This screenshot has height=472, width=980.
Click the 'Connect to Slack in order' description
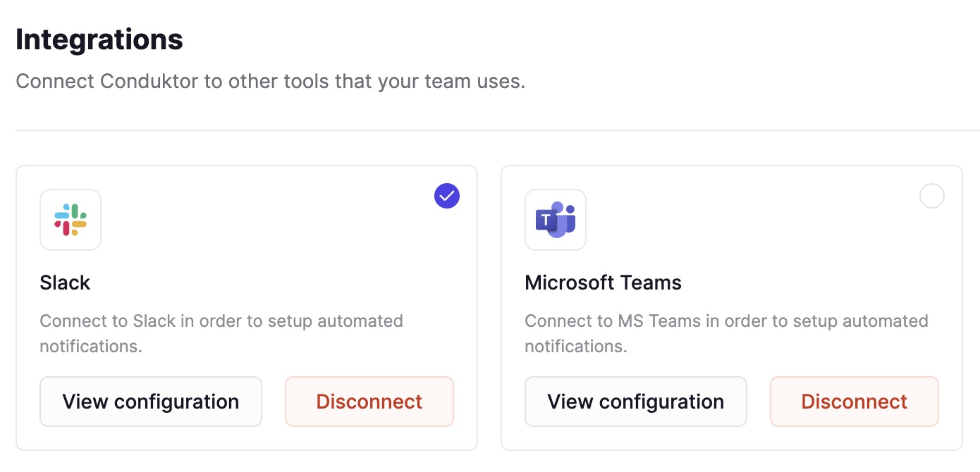point(221,333)
